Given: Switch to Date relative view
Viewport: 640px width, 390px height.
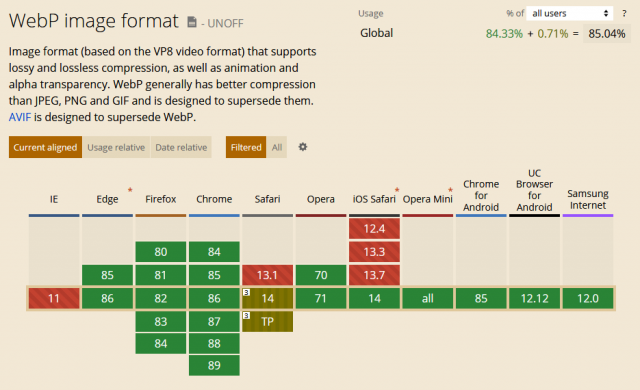Looking at the screenshot, I should (x=181, y=147).
